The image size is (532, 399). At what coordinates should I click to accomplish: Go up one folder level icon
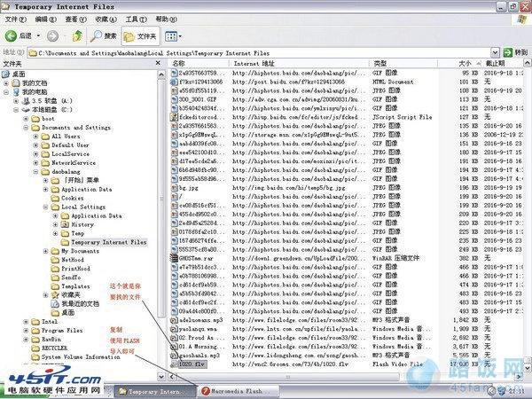(x=78, y=35)
